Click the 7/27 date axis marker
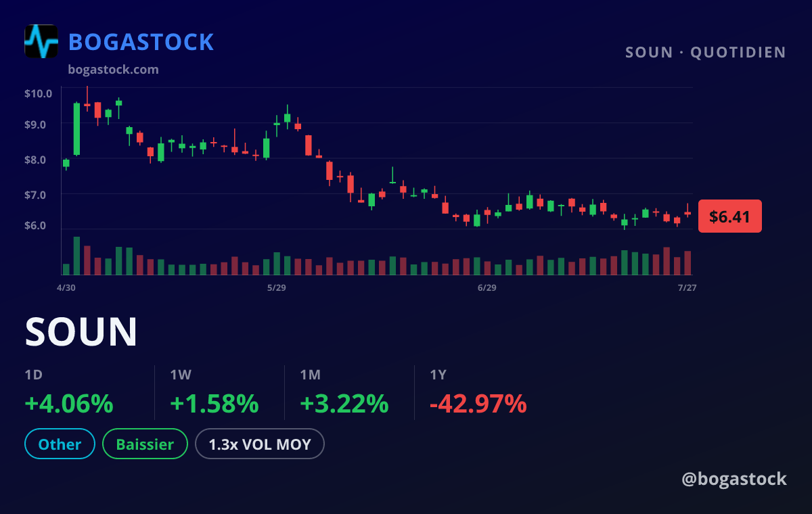812x514 pixels. coord(687,287)
